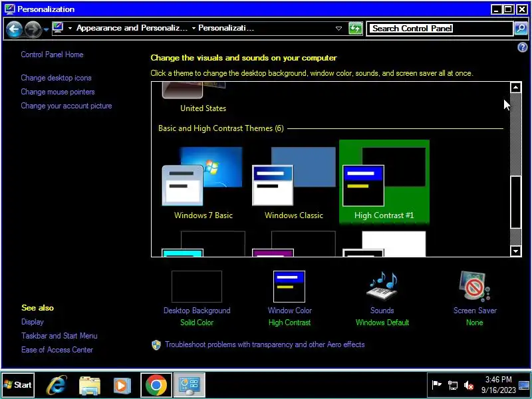Expand the arrow before Appearance and Personalization
The height and width of the screenshot is (399, 532).
pyautogui.click(x=70, y=28)
